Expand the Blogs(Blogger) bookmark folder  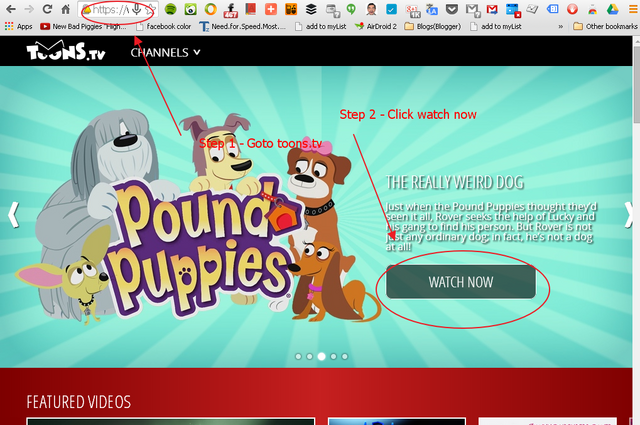tap(433, 27)
